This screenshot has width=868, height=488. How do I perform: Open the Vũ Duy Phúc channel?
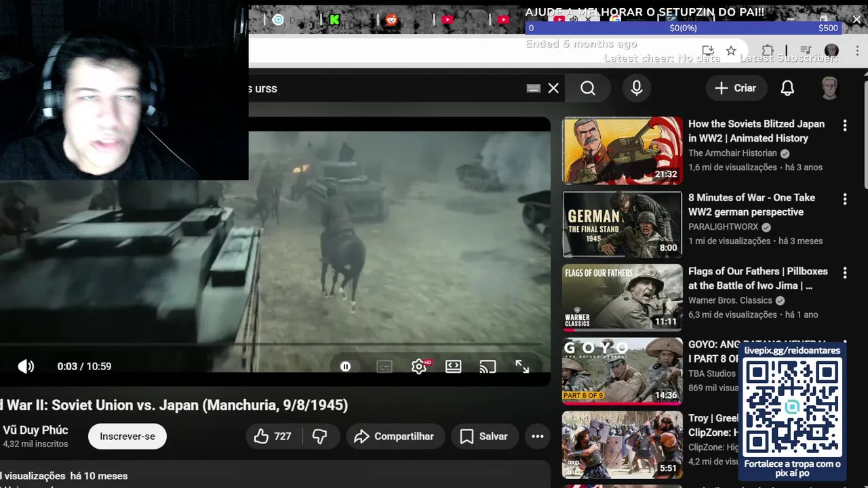(35, 430)
